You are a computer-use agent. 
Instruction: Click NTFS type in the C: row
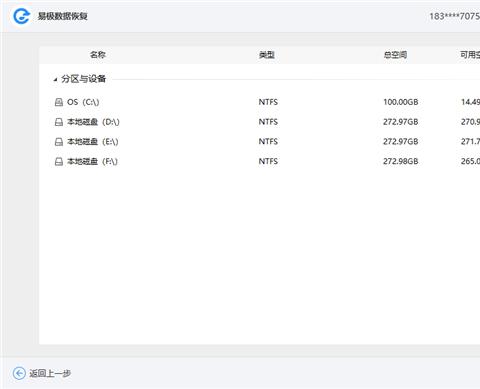click(268, 102)
